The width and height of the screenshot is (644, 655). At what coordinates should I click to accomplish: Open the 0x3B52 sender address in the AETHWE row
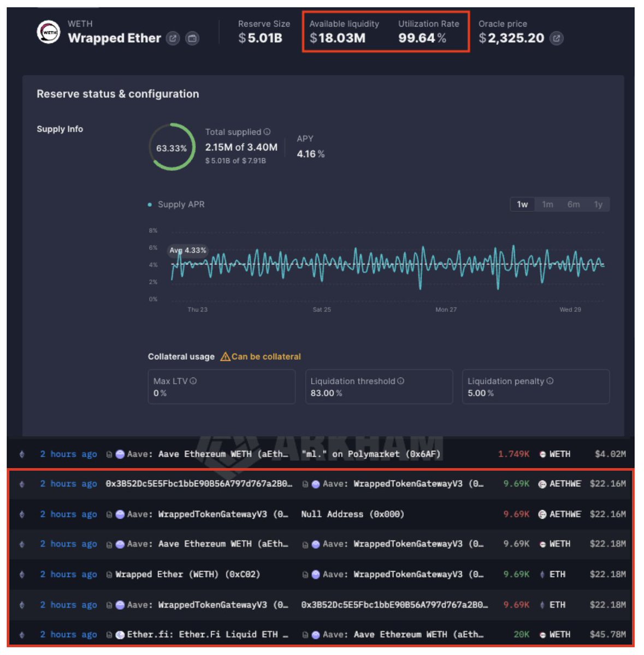[199, 484]
